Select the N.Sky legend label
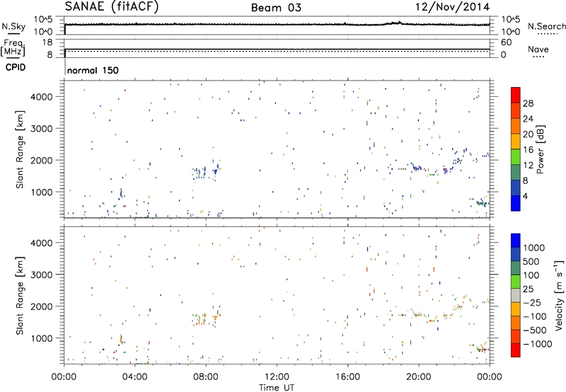The image size is (566, 392). click(13, 26)
